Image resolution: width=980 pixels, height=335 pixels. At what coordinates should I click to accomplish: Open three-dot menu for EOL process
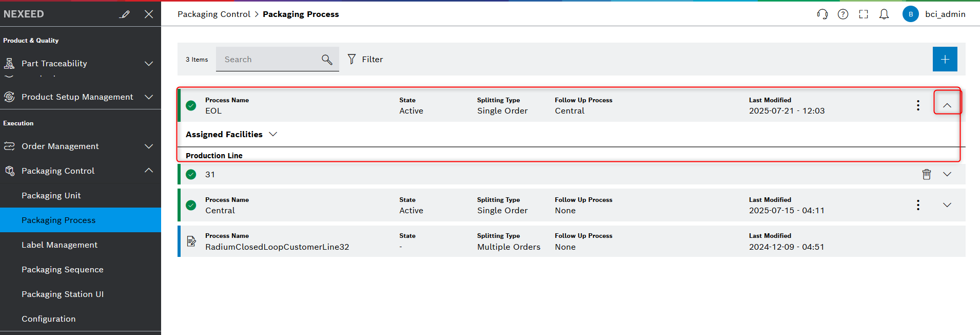[918, 105]
